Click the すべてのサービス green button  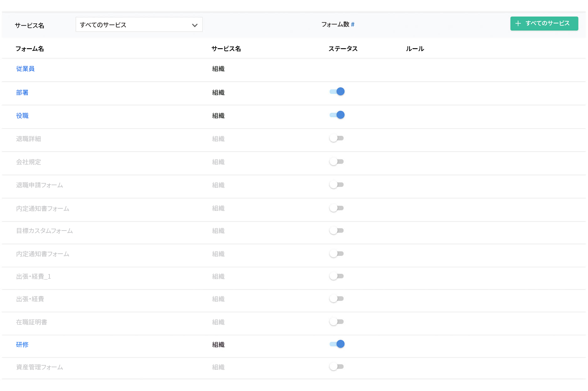(544, 23)
